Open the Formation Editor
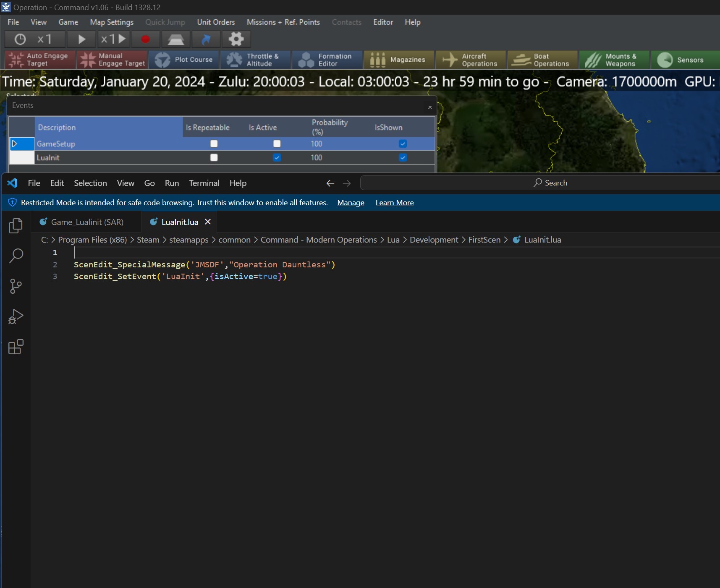 327,60
